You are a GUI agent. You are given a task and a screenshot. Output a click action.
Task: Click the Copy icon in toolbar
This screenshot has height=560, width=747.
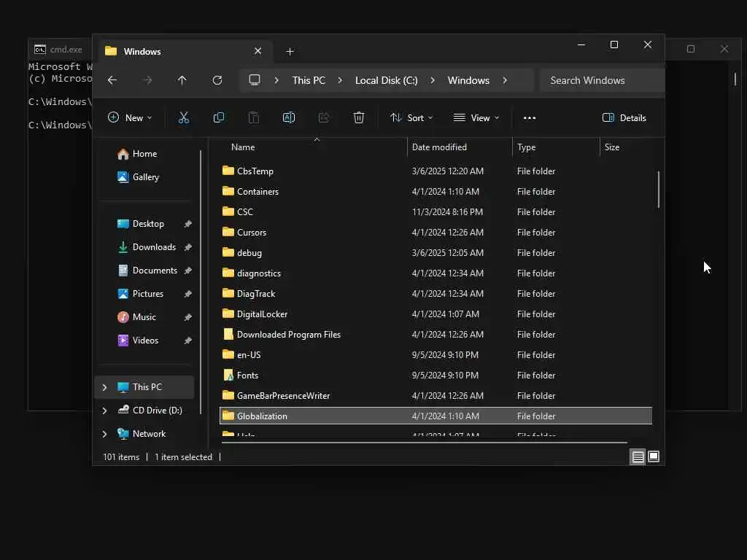click(x=219, y=117)
